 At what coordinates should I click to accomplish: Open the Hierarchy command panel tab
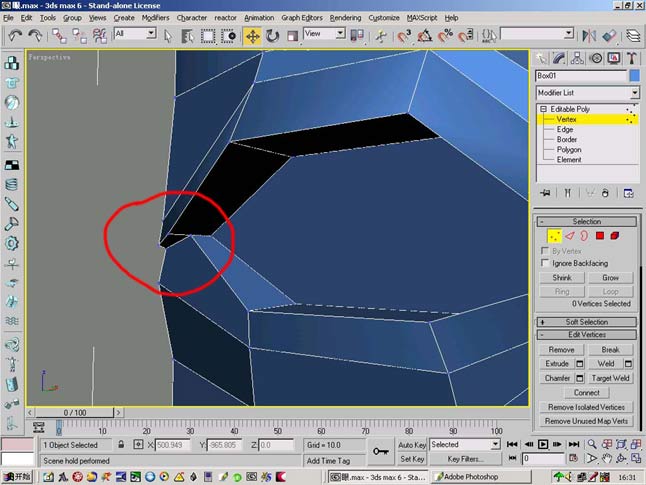tap(577, 58)
